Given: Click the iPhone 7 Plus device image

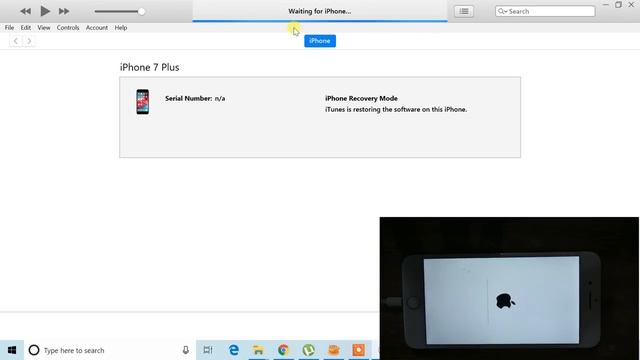Looking at the screenshot, I should pos(142,102).
